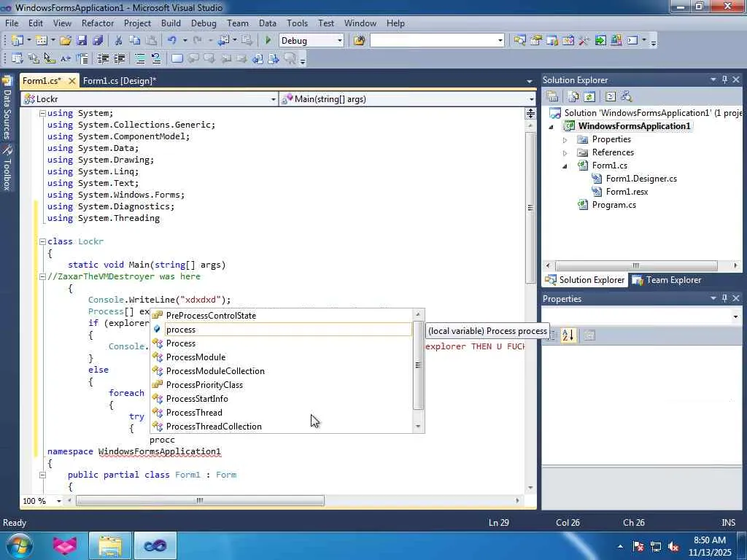Close the Form1.cs* editor tab
Screen dimensions: 747x560
pos(71,81)
